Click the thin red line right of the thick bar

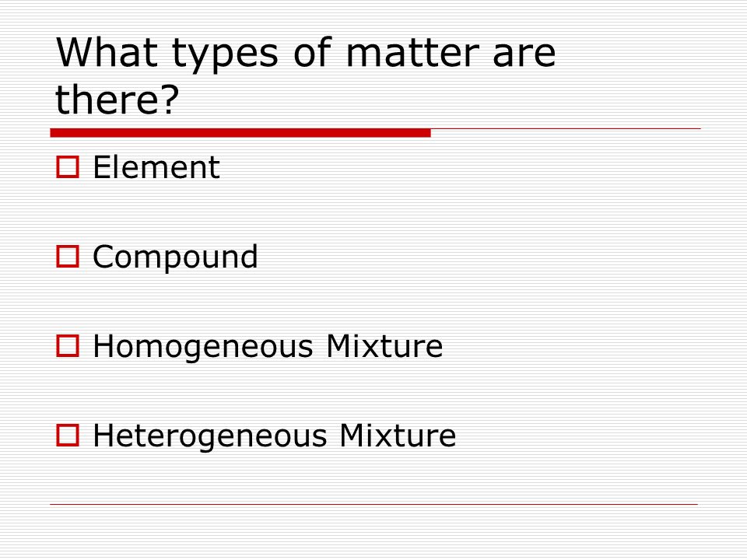click(x=566, y=129)
